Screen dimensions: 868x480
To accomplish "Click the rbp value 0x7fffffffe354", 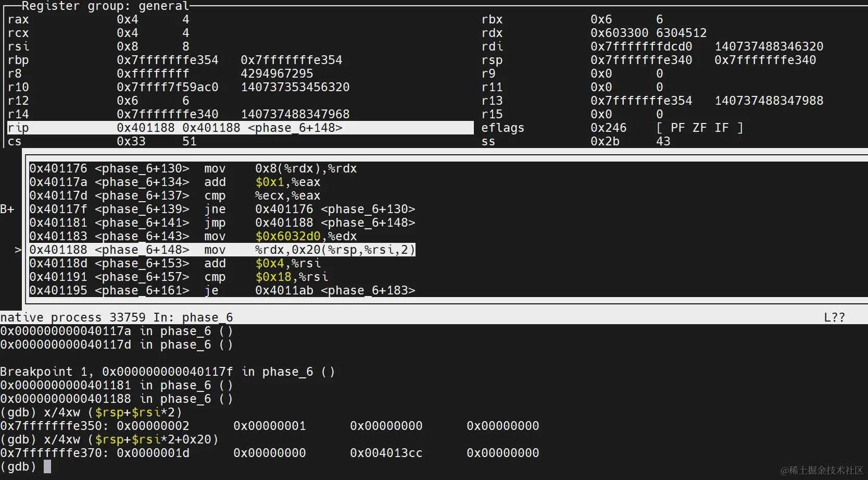I will coord(167,60).
